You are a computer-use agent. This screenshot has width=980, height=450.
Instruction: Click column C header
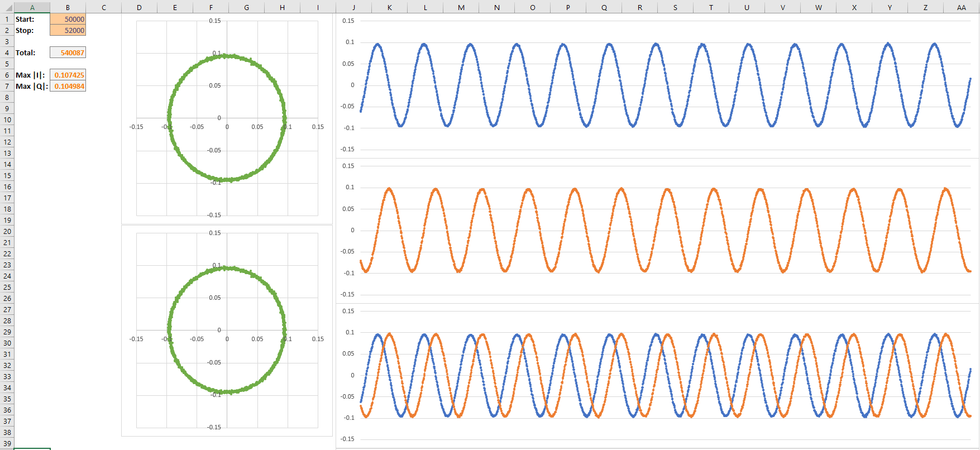coord(103,7)
